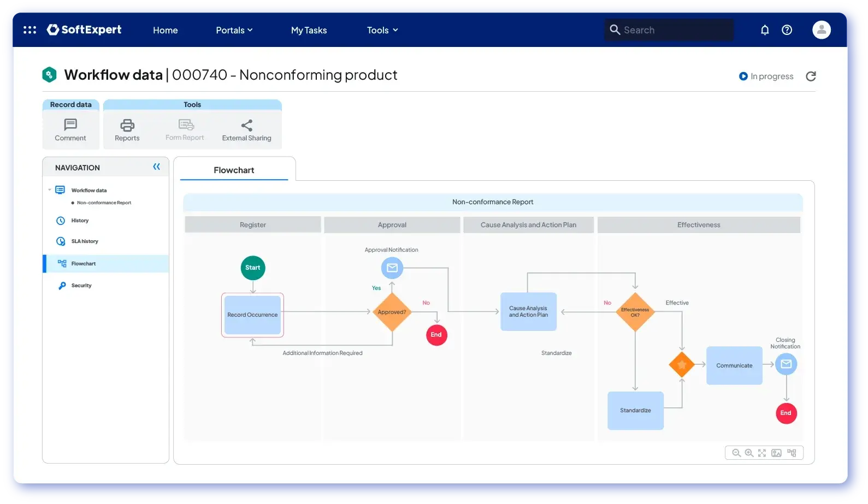Screen dimensions: 868x504
Task: Open the Tools dropdown menu
Action: point(382,30)
